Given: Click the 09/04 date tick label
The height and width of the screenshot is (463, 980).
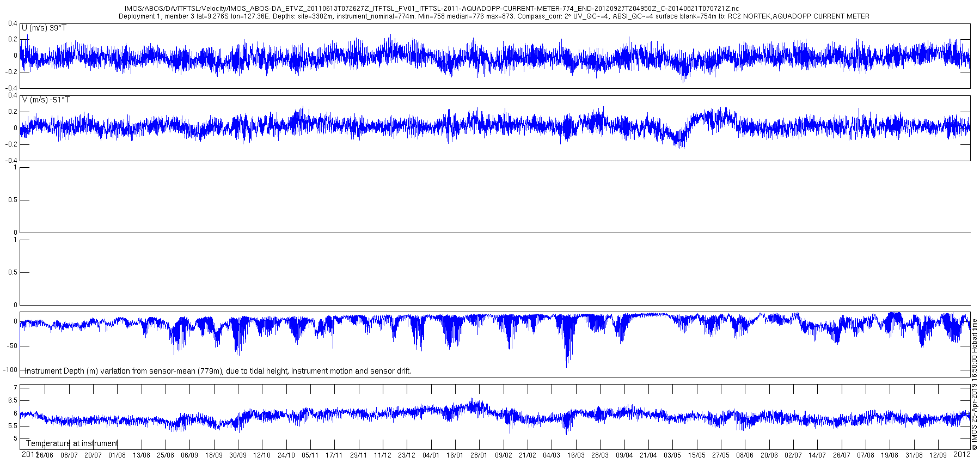Looking at the screenshot, I should pyautogui.click(x=624, y=455).
